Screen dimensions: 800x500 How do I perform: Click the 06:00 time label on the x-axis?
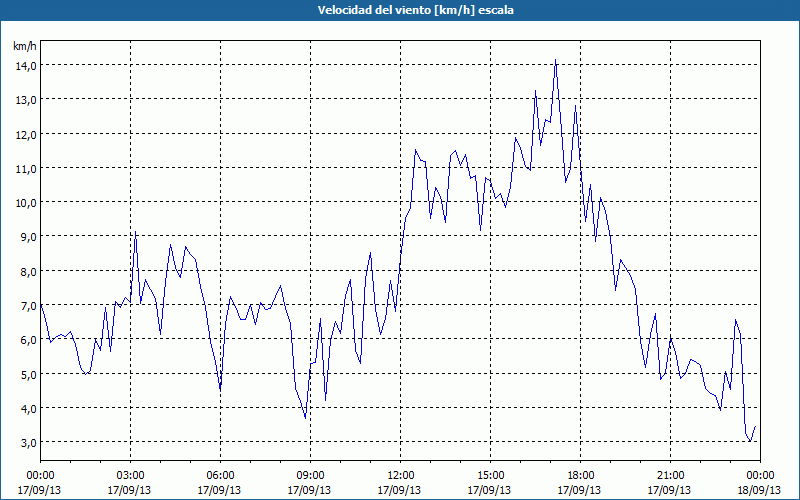[220, 476]
